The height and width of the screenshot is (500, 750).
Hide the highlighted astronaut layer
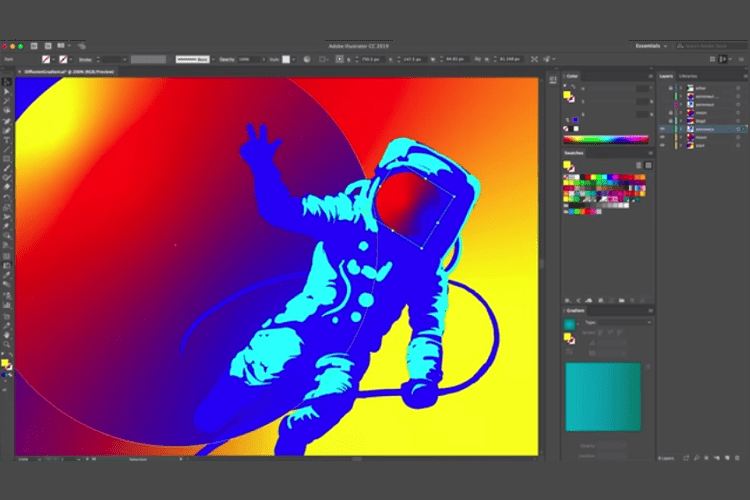click(x=662, y=129)
